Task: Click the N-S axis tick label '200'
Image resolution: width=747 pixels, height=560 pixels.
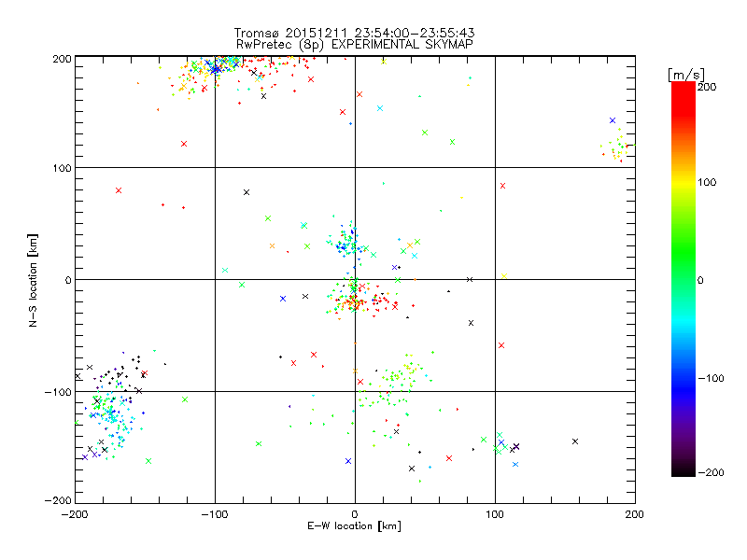Action: click(62, 59)
